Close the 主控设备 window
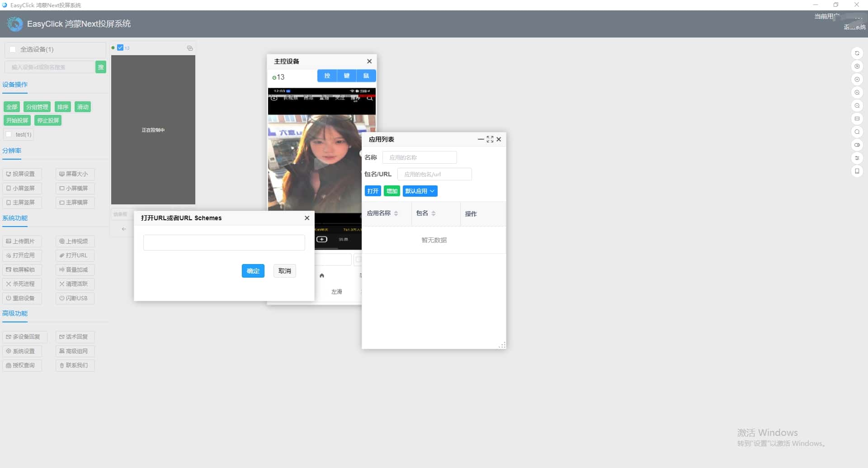The width and height of the screenshot is (868, 468). [x=369, y=61]
